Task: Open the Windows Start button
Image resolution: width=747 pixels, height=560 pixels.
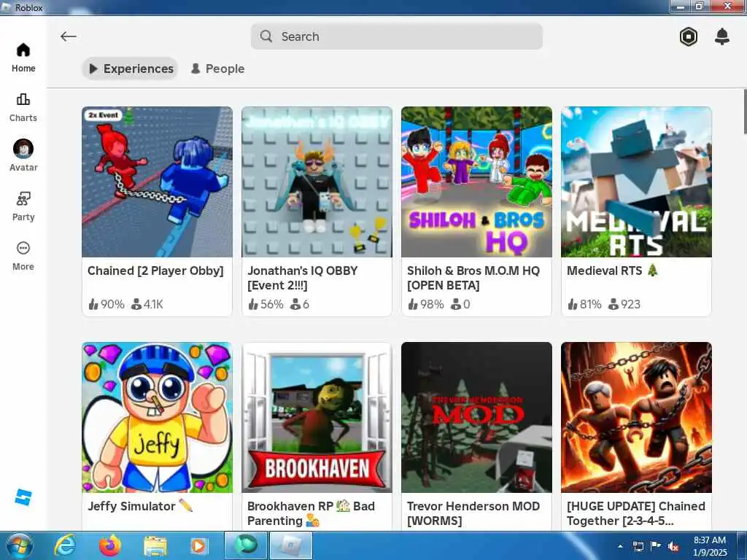Action: coord(19,545)
